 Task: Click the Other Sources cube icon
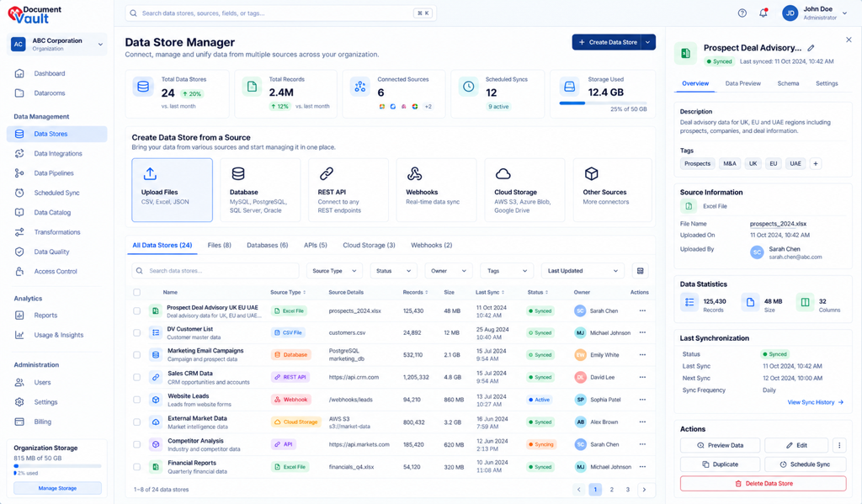coord(591,173)
